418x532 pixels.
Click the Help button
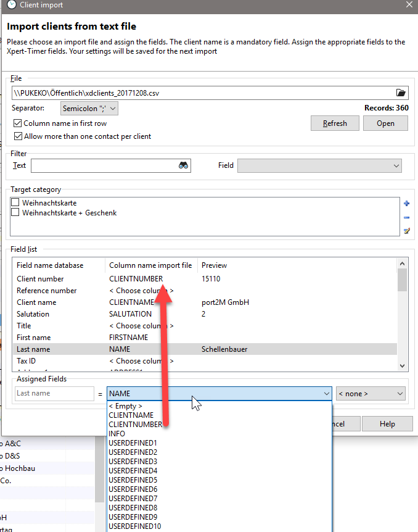pos(387,424)
